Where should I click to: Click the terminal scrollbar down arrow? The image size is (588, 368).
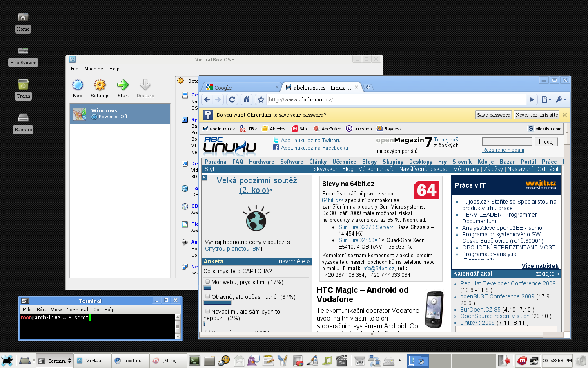point(178,336)
